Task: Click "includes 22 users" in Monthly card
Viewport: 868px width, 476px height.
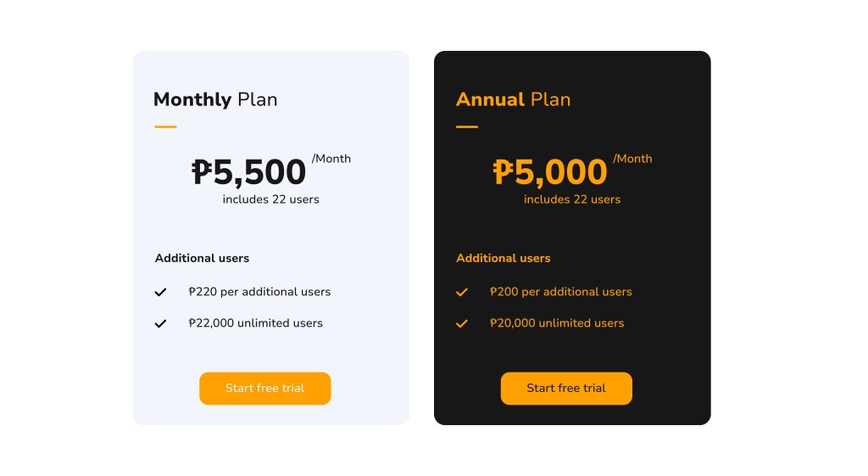Action: tap(270, 199)
